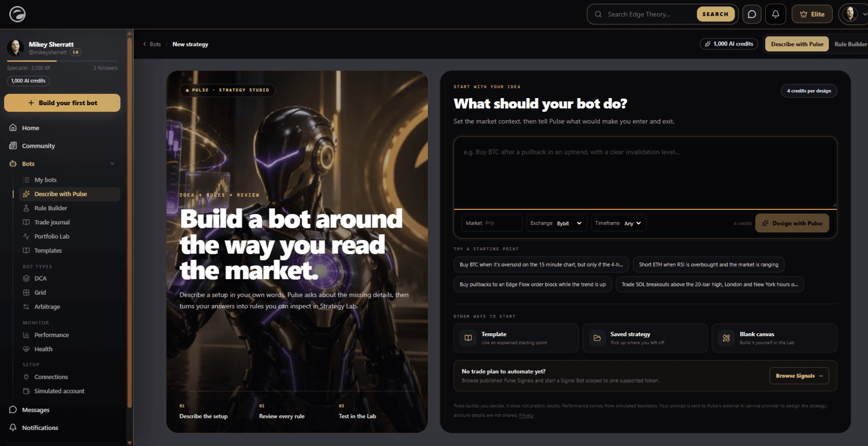Viewport: 868px width, 446px height.
Task: Choose the Buy pullbacks to Edge Flow suggestion
Action: (x=533, y=285)
